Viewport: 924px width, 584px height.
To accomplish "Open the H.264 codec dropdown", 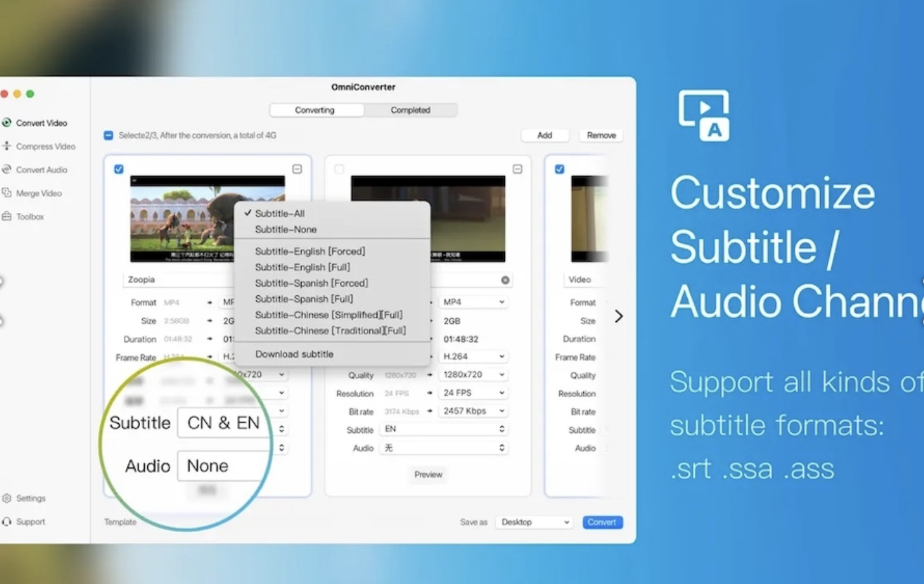I will [x=473, y=356].
